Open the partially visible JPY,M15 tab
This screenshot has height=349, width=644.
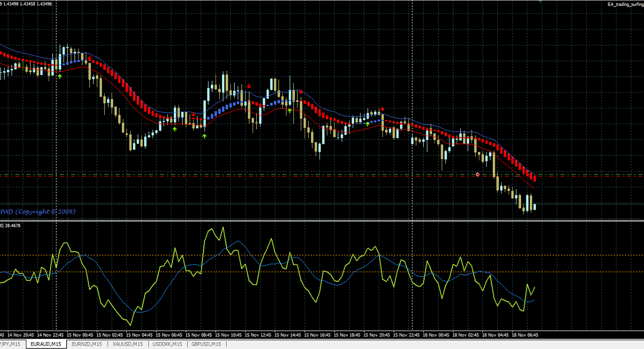[11, 344]
